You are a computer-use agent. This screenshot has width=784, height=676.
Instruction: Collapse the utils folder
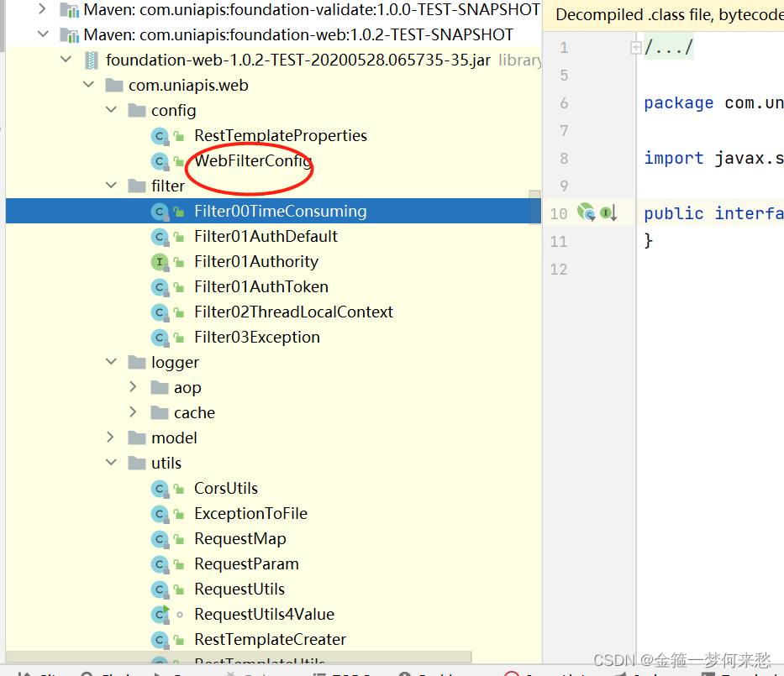coord(111,462)
